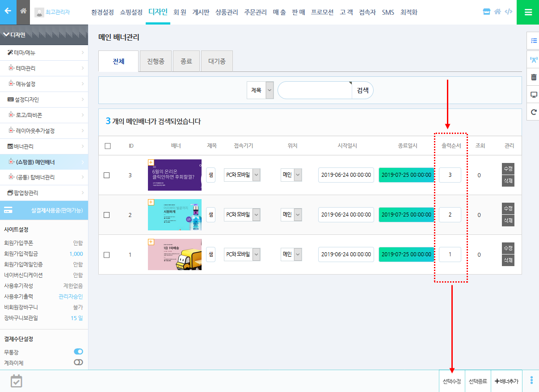
Task: Click the 검색 search button
Action: point(362,90)
